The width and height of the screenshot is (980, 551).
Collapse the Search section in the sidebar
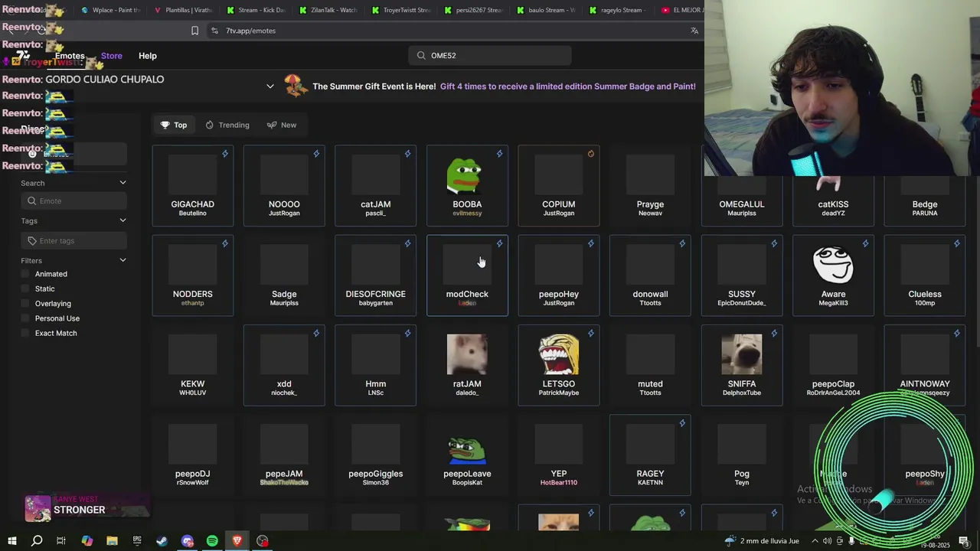pos(122,183)
